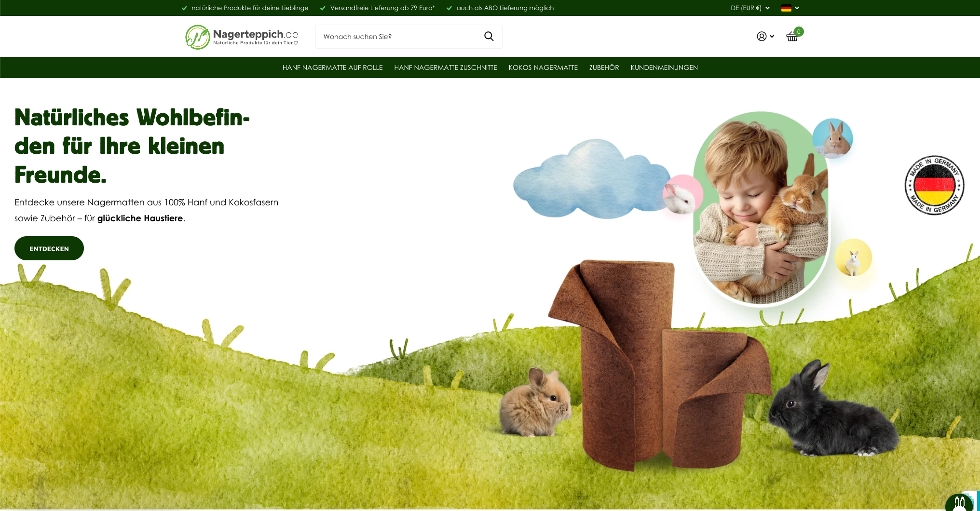This screenshot has height=511, width=980.
Task: Click the 'Natürliches Wohlbefinden' headline
Action: coord(132,146)
